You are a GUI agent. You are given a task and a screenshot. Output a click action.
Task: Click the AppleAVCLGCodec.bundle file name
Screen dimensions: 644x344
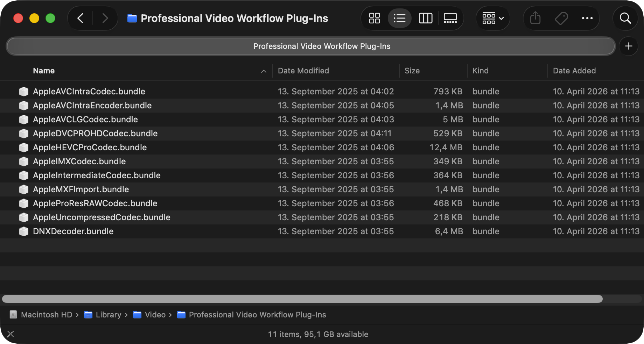click(85, 120)
